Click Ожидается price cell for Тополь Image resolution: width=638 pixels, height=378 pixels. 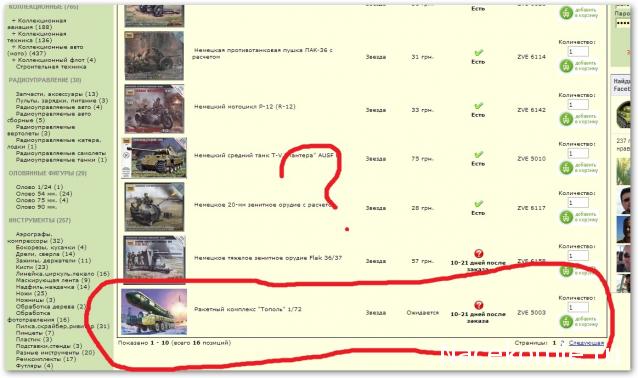(423, 312)
